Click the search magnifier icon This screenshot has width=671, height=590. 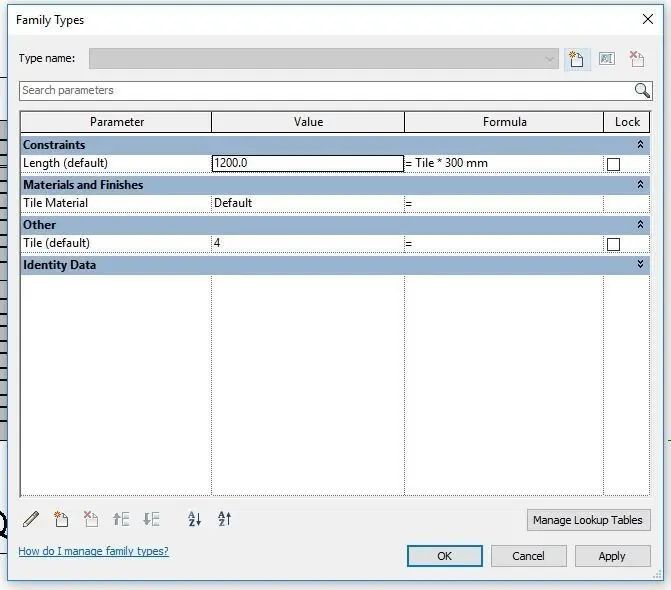coord(642,90)
